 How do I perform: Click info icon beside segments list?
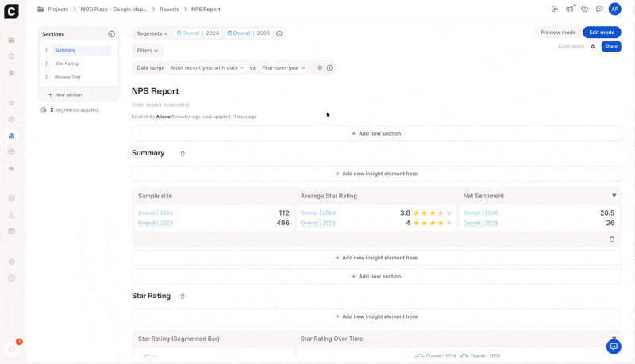point(279,33)
